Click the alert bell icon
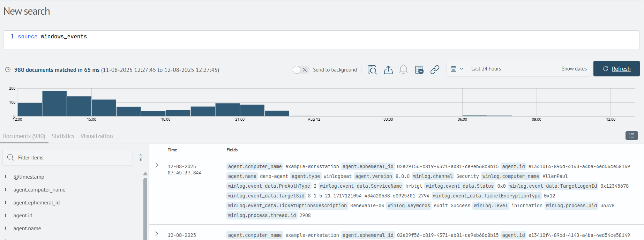This screenshot has width=644, height=240. point(404,70)
